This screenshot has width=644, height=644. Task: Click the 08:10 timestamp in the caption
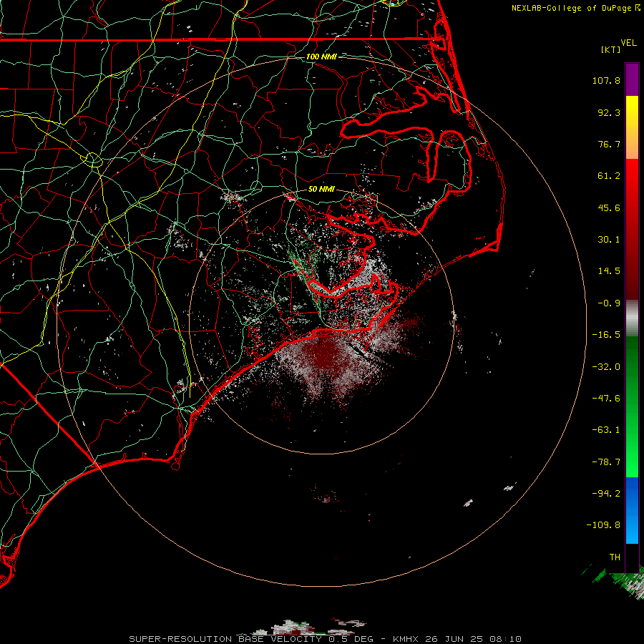(x=505, y=639)
